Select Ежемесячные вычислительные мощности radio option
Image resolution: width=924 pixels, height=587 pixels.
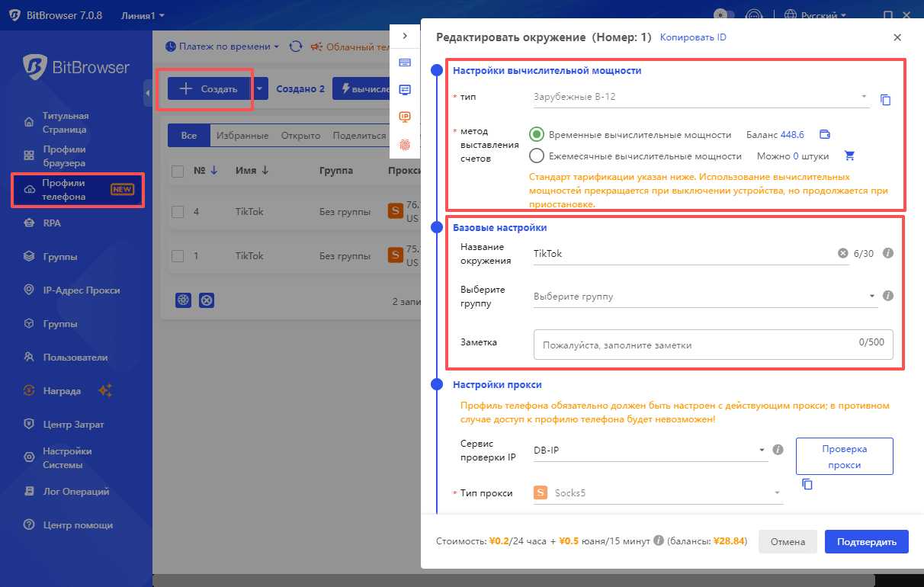[537, 156]
